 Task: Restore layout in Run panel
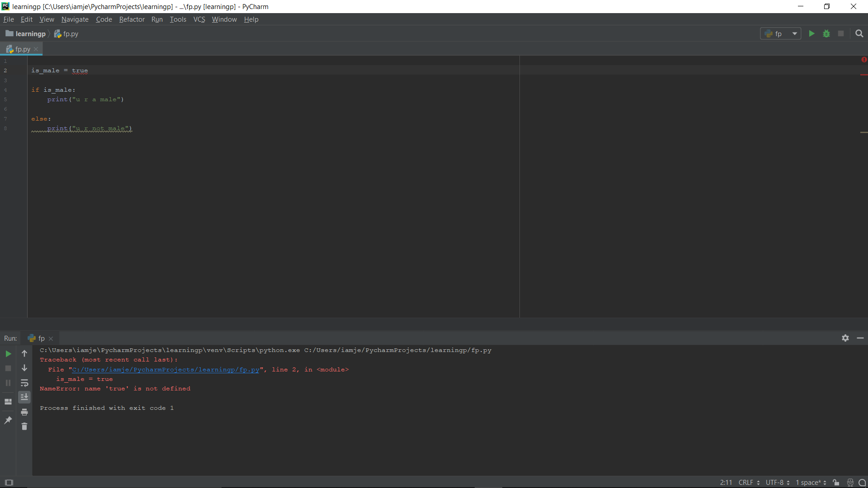8,401
